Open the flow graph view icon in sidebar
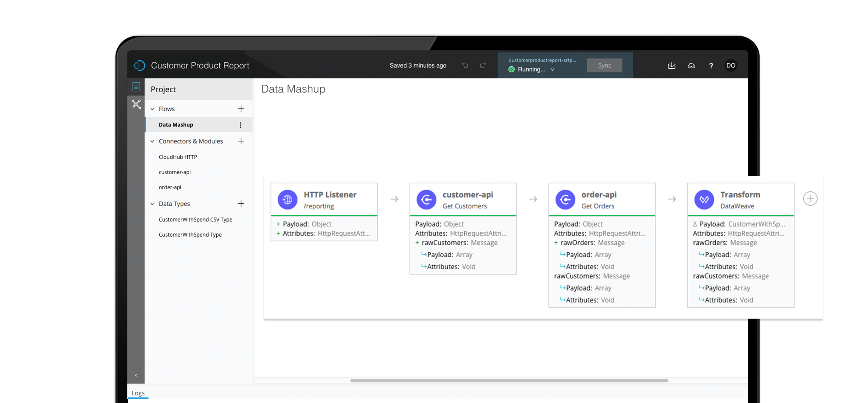Screen dimensions: 868x403 pyautogui.click(x=136, y=104)
